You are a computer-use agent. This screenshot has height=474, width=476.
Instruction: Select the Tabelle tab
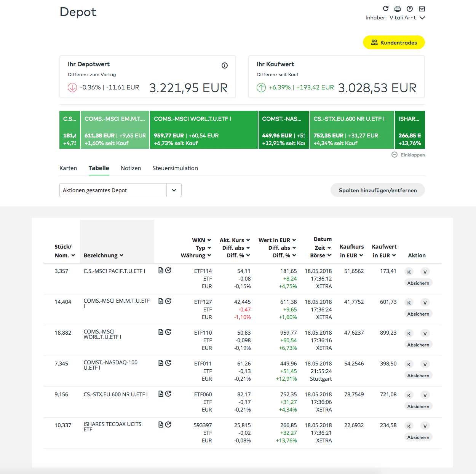pyautogui.click(x=99, y=168)
